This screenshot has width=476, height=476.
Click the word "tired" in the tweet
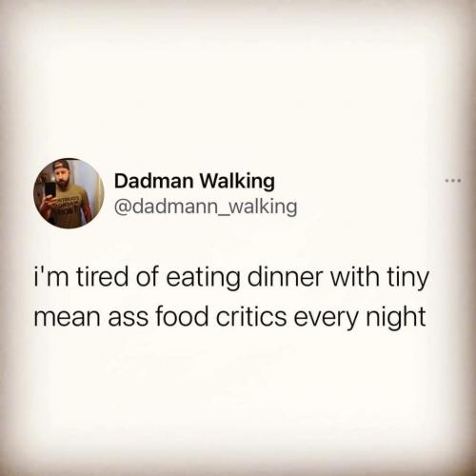(x=101, y=277)
